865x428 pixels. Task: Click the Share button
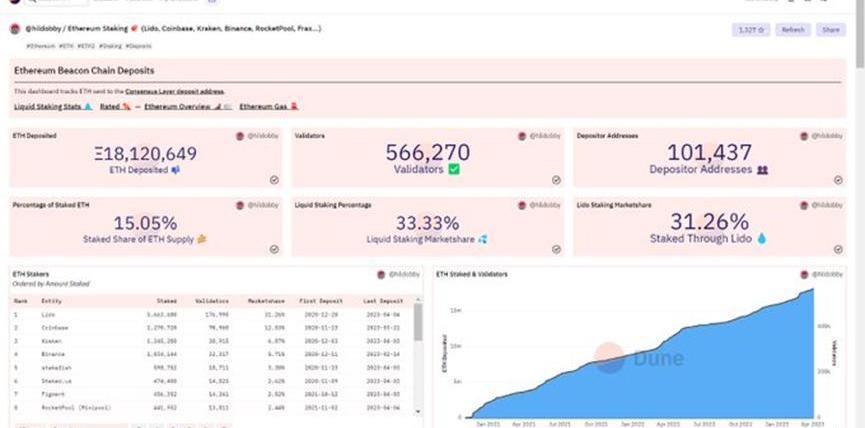pos(830,30)
